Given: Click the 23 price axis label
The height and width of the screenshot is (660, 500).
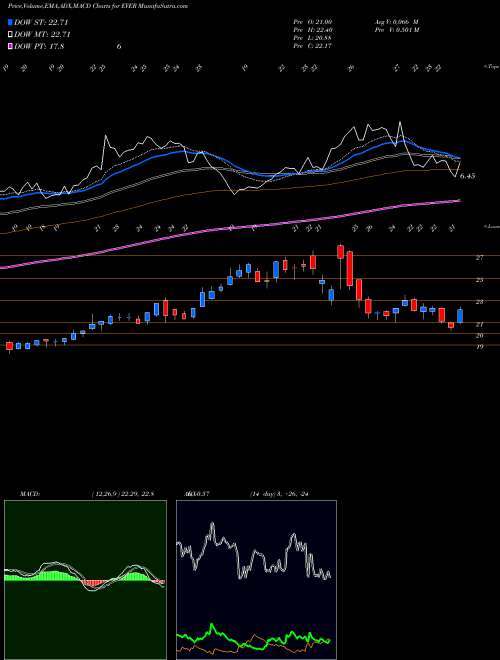Looking at the screenshot, I should point(479,302).
